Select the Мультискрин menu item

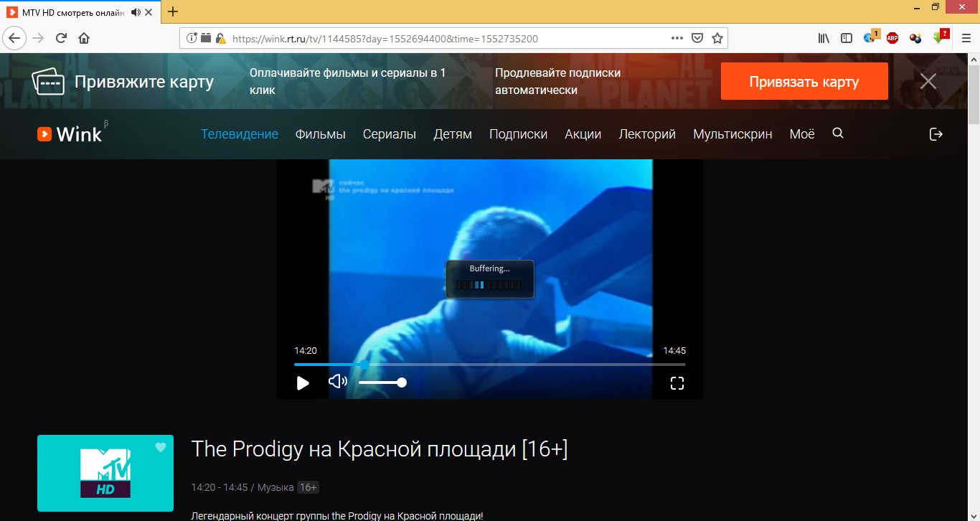pyautogui.click(x=732, y=134)
